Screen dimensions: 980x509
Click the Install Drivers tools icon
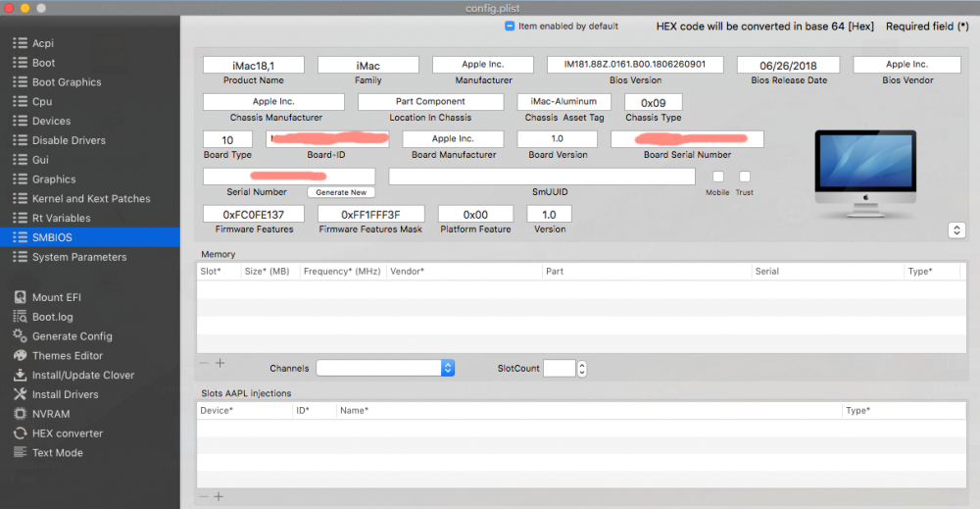coord(20,394)
